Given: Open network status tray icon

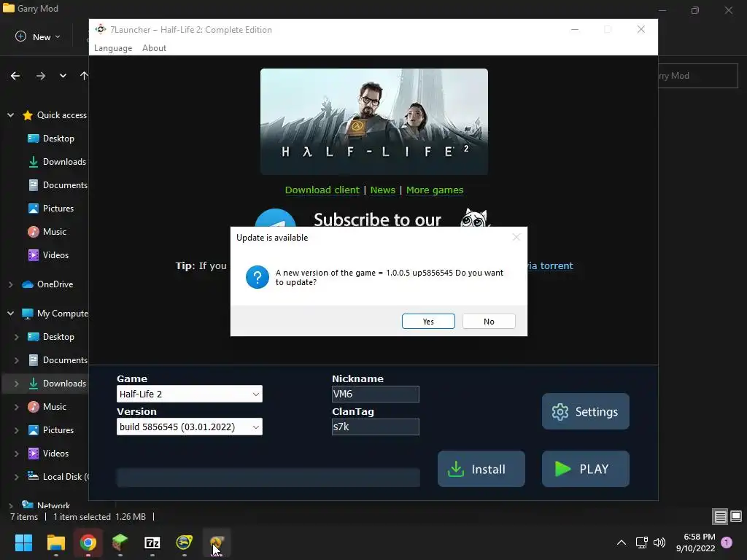Looking at the screenshot, I should (x=642, y=542).
